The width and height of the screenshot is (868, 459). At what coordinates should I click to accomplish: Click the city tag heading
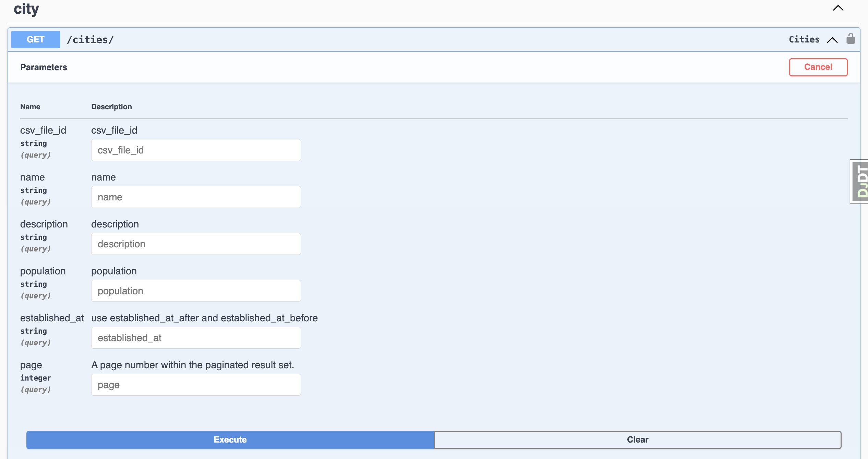(x=26, y=9)
